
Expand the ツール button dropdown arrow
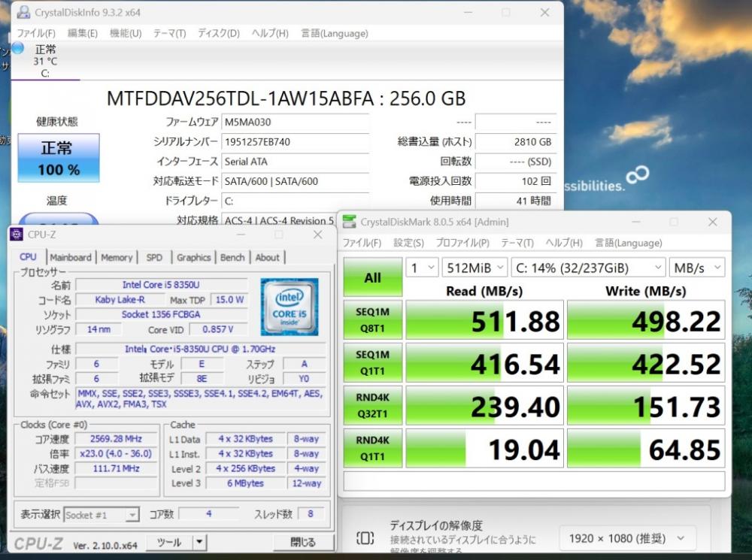pyautogui.click(x=199, y=543)
